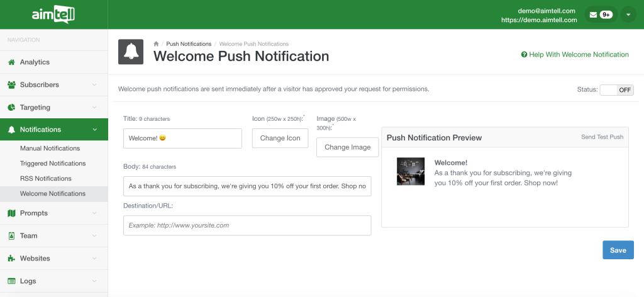This screenshot has width=644, height=297.
Task: Click the Logs list icon
Action: point(11,281)
